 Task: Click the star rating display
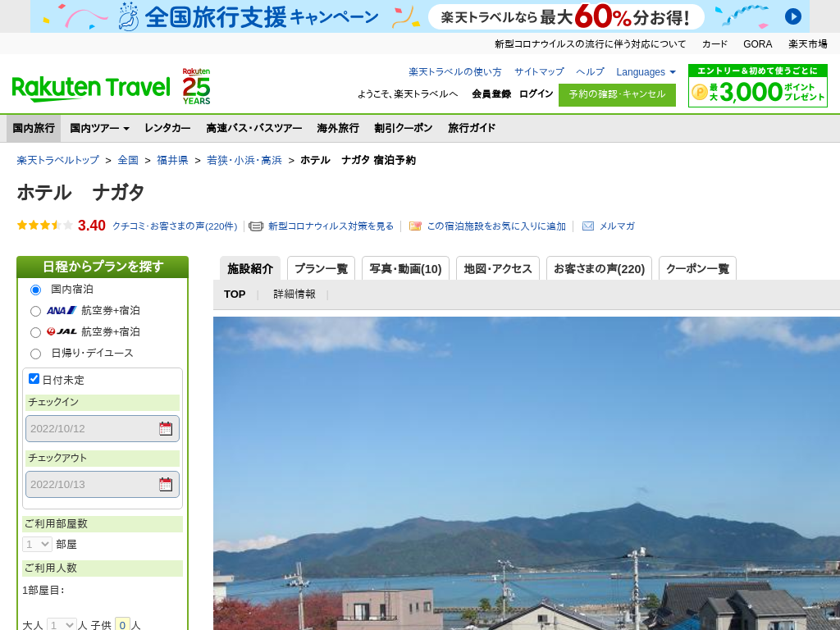point(45,226)
